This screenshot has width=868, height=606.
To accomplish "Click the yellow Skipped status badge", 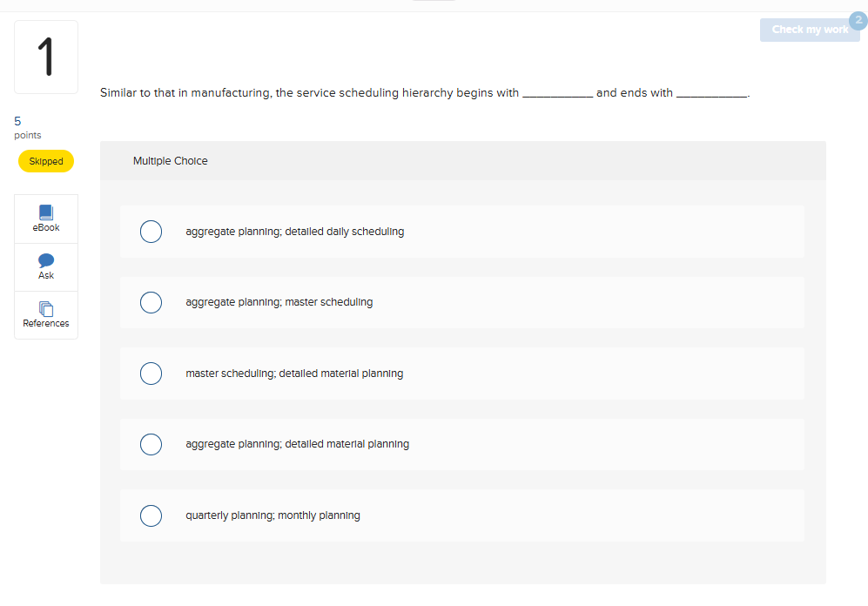I will (46, 161).
